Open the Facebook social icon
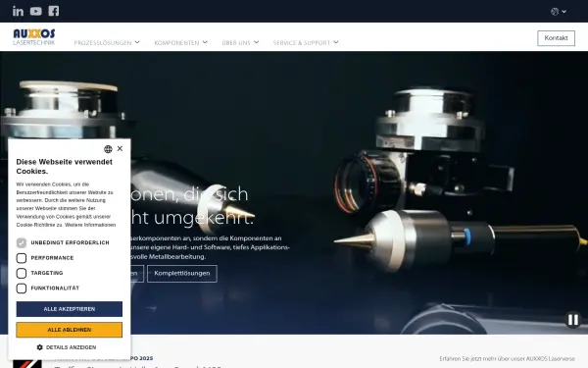The width and height of the screenshot is (588, 368). coord(54,11)
